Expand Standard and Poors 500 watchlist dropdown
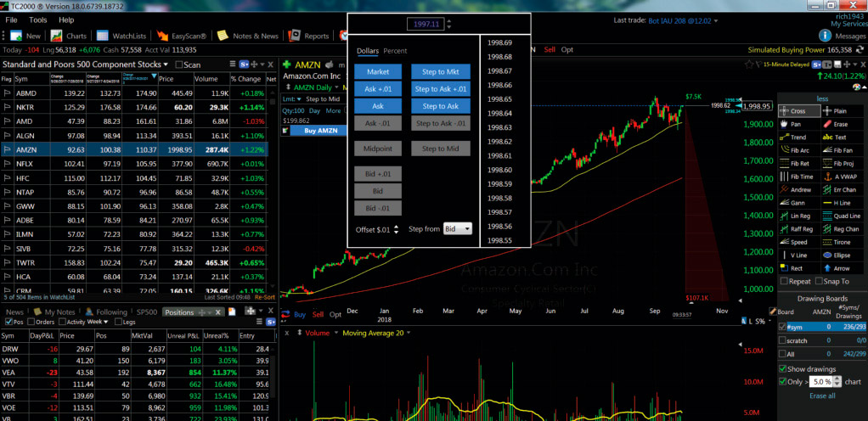 click(165, 65)
